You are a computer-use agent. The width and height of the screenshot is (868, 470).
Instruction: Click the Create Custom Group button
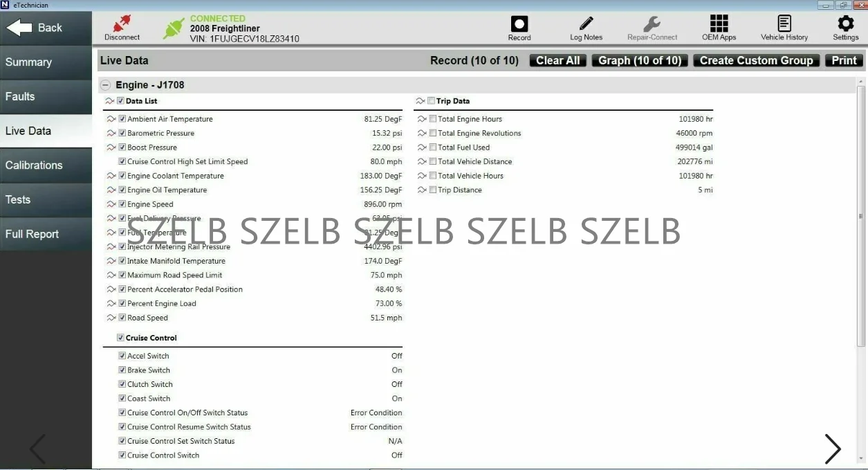[756, 61]
